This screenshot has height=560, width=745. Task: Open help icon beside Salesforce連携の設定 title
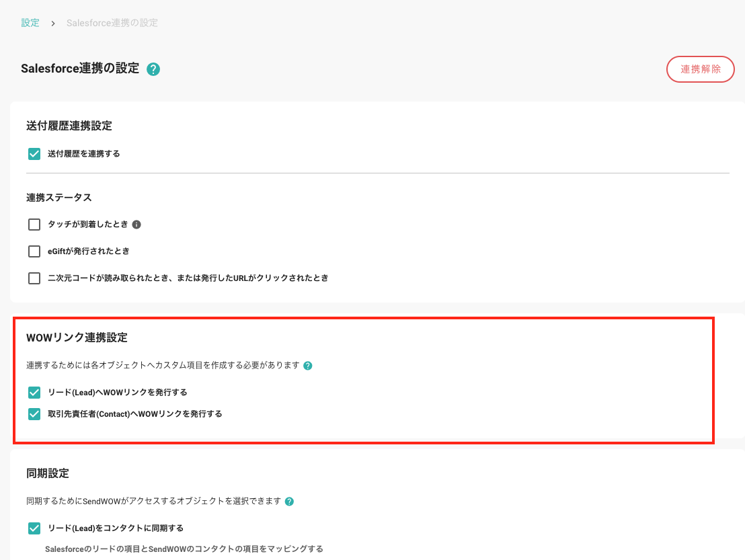point(153,69)
